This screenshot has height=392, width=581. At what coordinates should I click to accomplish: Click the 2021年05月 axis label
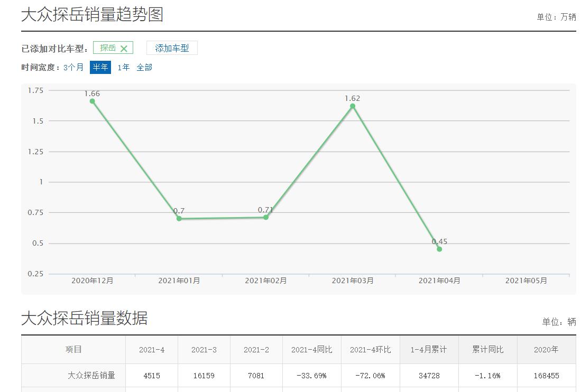coord(526,281)
